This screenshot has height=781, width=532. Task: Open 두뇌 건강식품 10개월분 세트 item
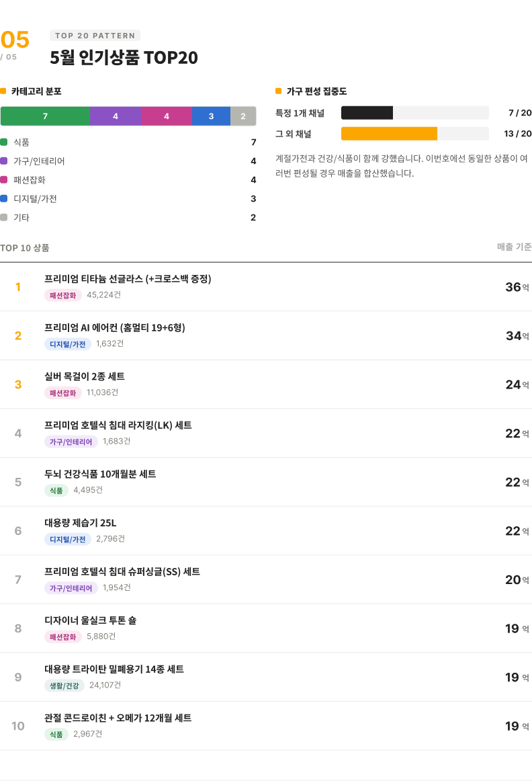click(266, 482)
